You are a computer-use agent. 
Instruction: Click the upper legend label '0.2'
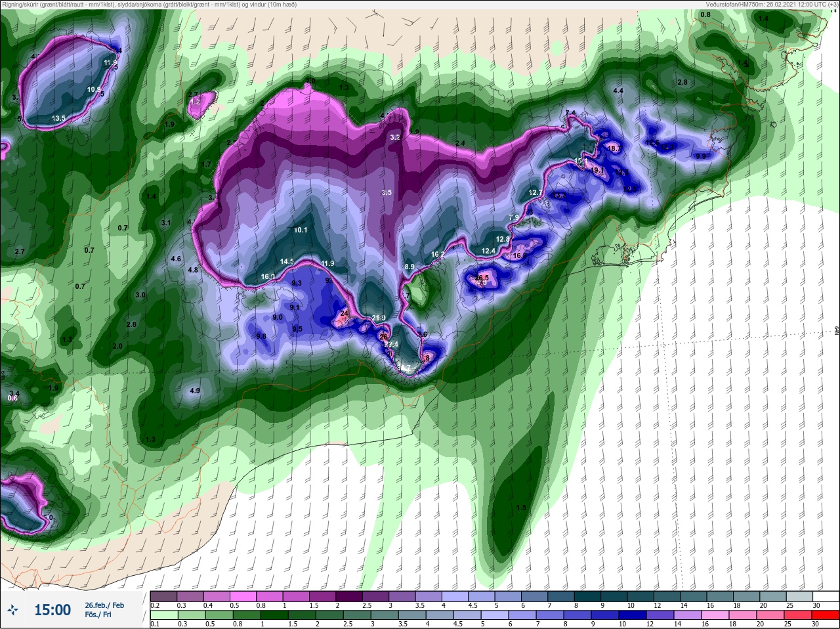coord(156,605)
